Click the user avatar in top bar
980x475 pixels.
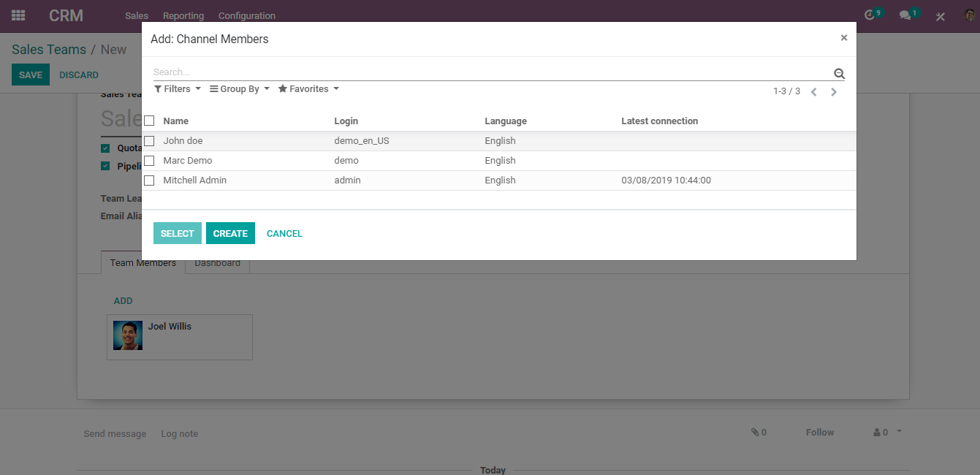click(x=968, y=15)
